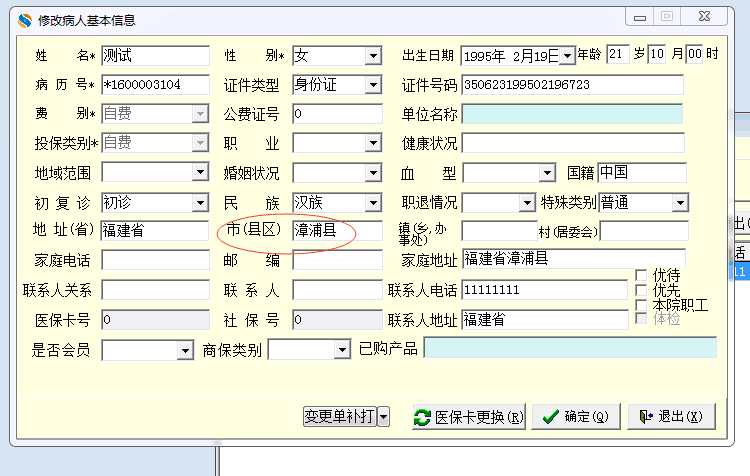Expand the 证件类型 dropdown
Viewport: 750px width, 476px height.
(x=373, y=85)
